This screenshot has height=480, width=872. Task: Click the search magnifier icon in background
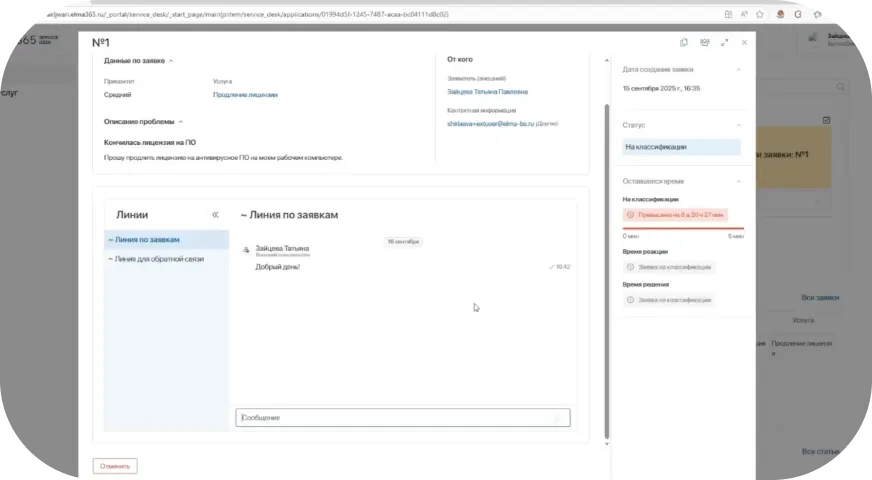[x=841, y=88]
